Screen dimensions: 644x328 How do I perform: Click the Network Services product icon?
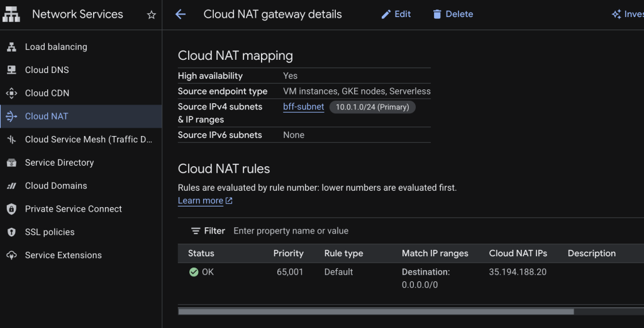(11, 14)
